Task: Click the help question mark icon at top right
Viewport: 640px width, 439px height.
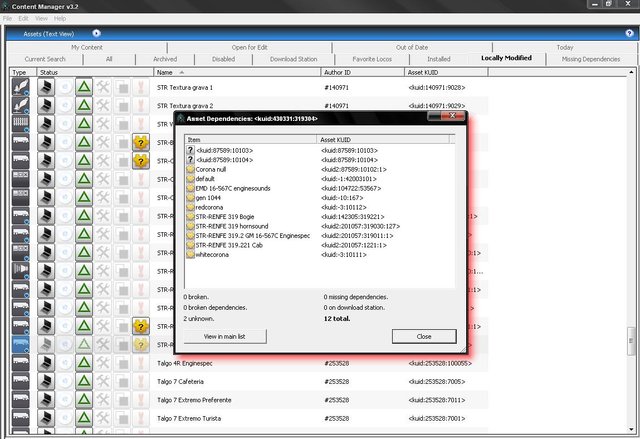Action: pyautogui.click(x=629, y=33)
